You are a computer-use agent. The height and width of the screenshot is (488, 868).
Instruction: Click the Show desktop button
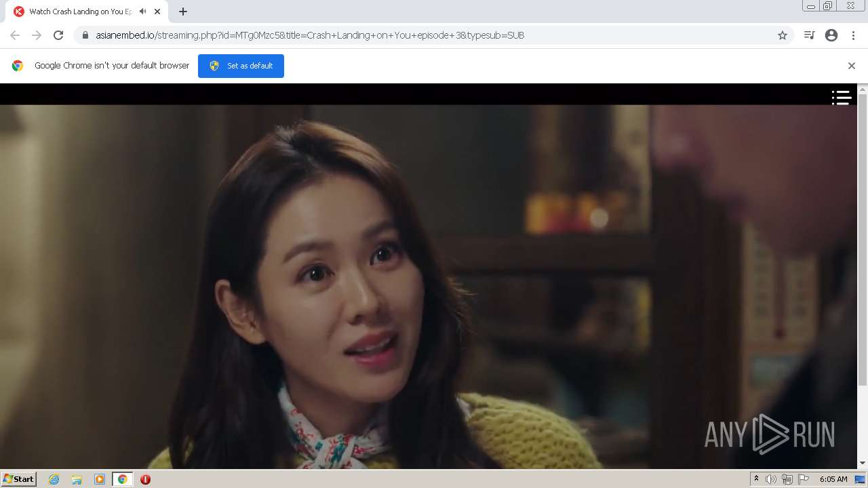(861, 479)
